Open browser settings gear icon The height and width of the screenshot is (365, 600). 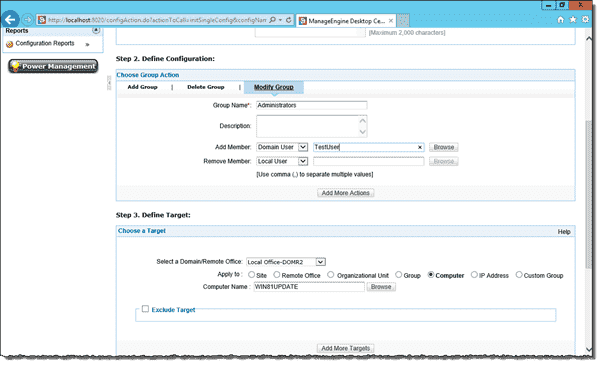[x=585, y=20]
